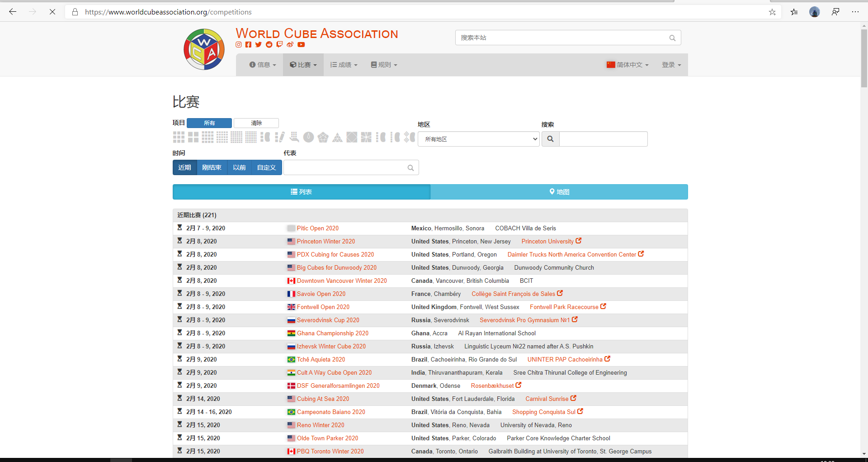Filter by 3x3x3 One-Handed event icon
Image resolution: width=868 pixels, height=462 pixels.
tap(294, 137)
